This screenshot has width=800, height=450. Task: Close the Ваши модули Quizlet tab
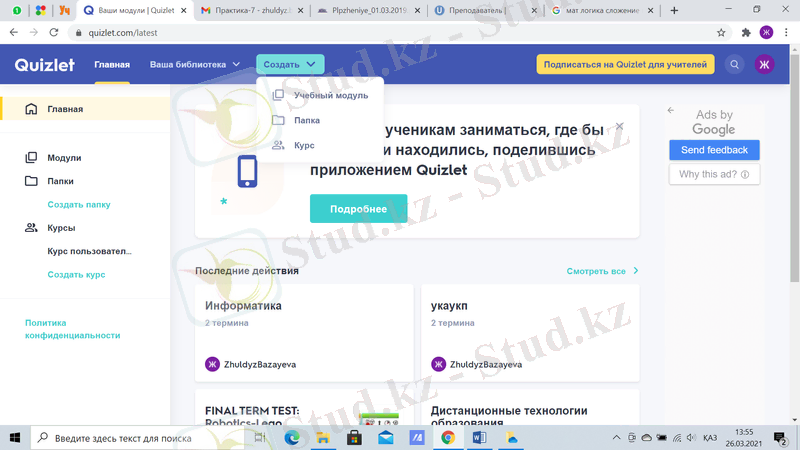[x=184, y=10]
